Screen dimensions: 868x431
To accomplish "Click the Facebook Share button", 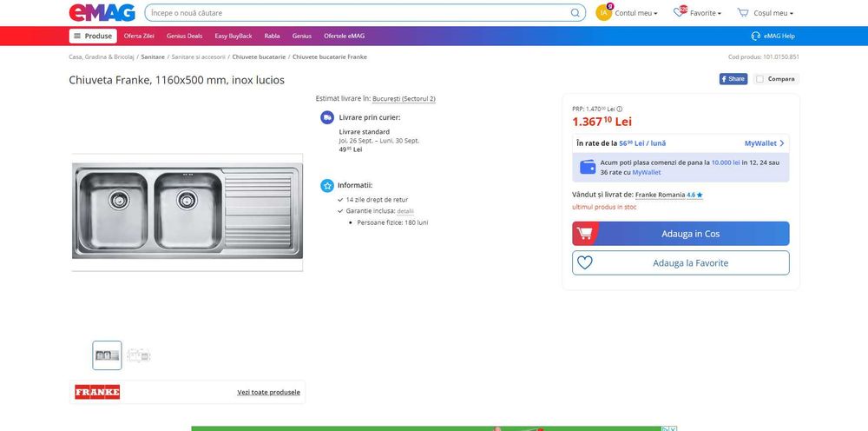I will point(733,79).
